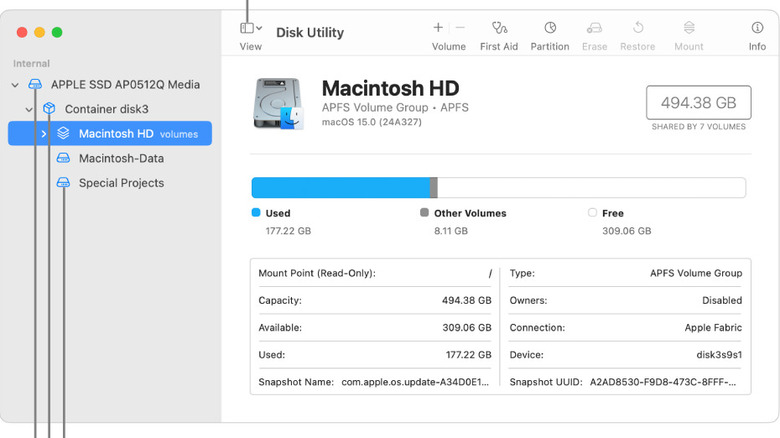
Task: Click the Container disk3 cube icon
Action: click(49, 108)
